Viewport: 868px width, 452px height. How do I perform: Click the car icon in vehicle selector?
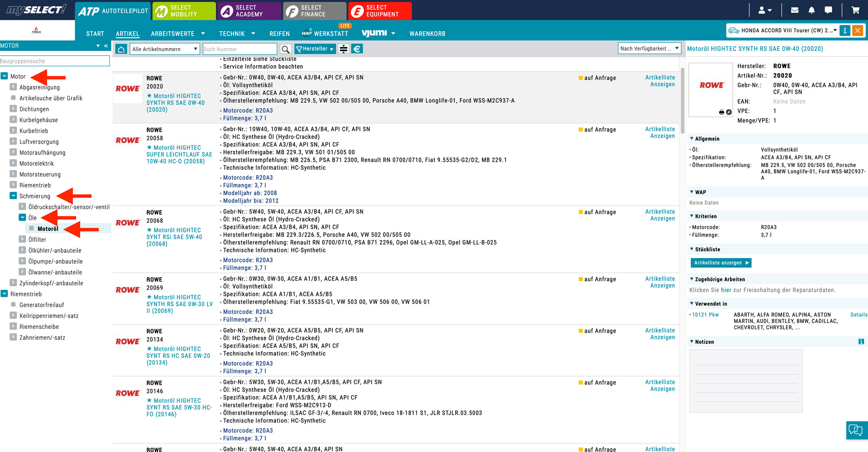click(x=733, y=30)
